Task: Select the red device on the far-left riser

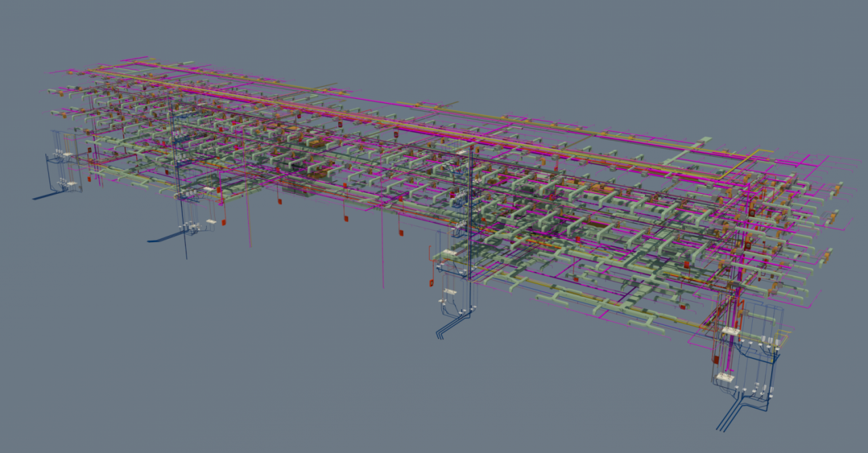Action: pos(90,179)
